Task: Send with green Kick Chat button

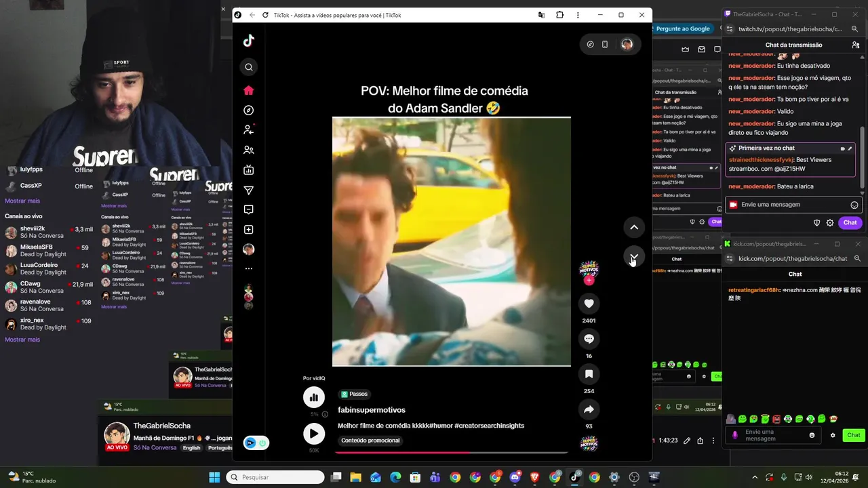Action: (x=853, y=435)
